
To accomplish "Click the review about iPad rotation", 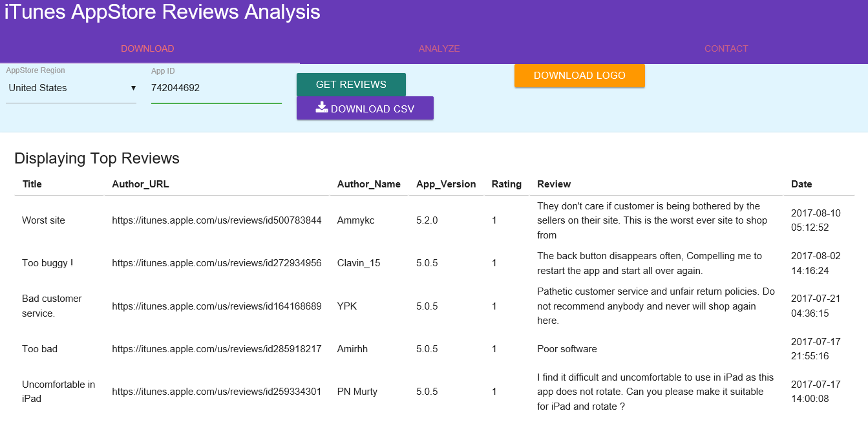I will tap(655, 392).
